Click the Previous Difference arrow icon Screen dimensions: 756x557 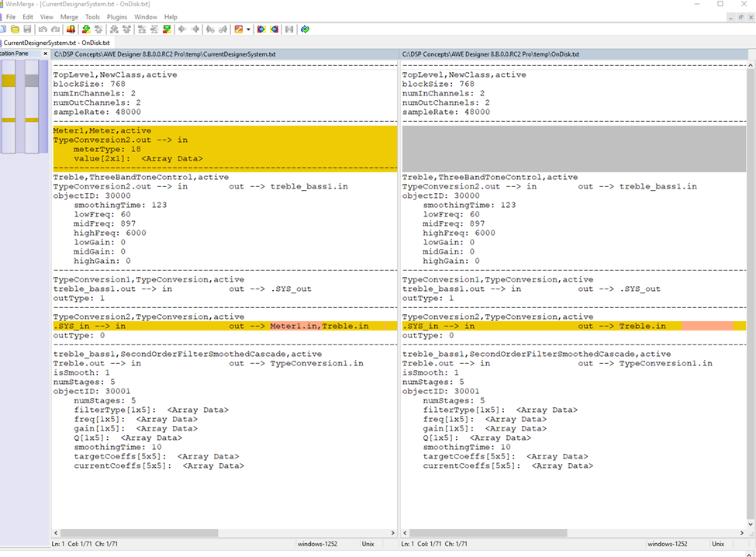click(98, 29)
